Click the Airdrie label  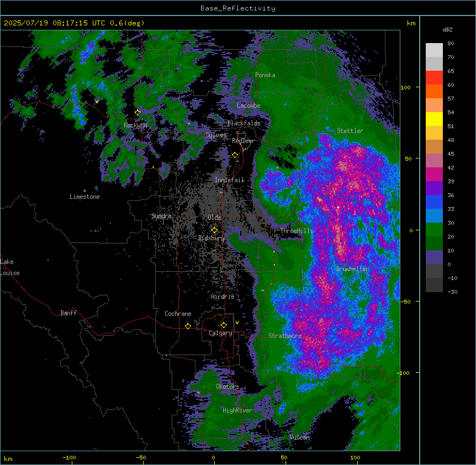(223, 297)
